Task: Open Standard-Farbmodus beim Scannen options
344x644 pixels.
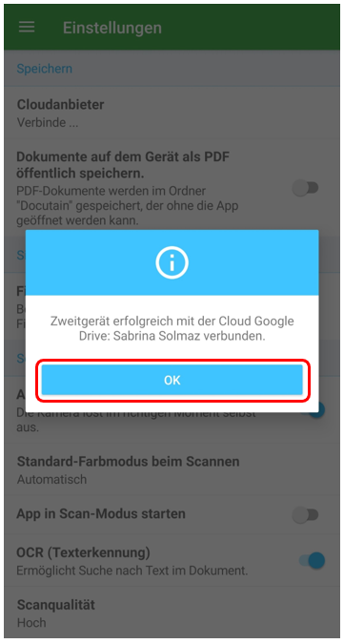Action: coord(172,470)
